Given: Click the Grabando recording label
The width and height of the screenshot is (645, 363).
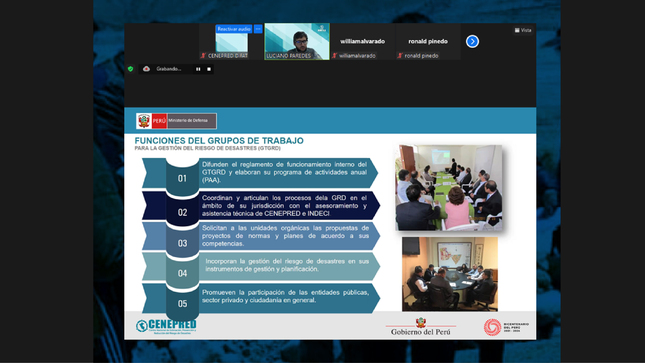Looking at the screenshot, I should 169,69.
